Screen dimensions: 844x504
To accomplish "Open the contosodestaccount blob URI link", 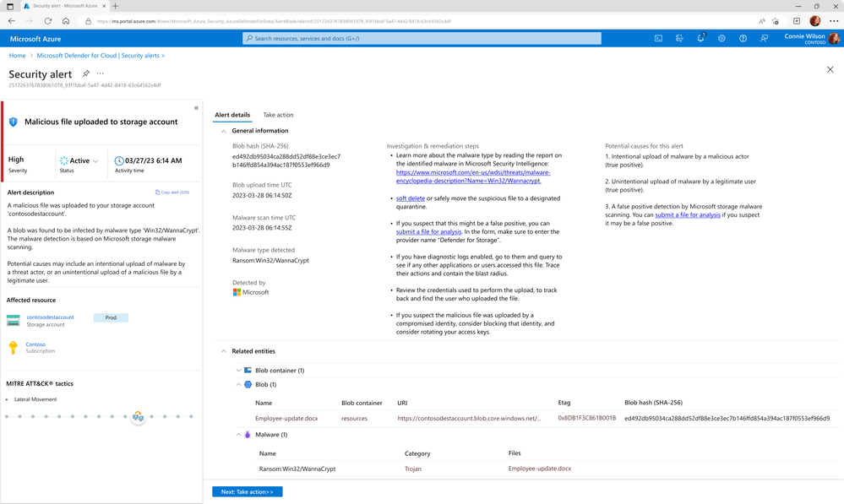I will point(470,419).
